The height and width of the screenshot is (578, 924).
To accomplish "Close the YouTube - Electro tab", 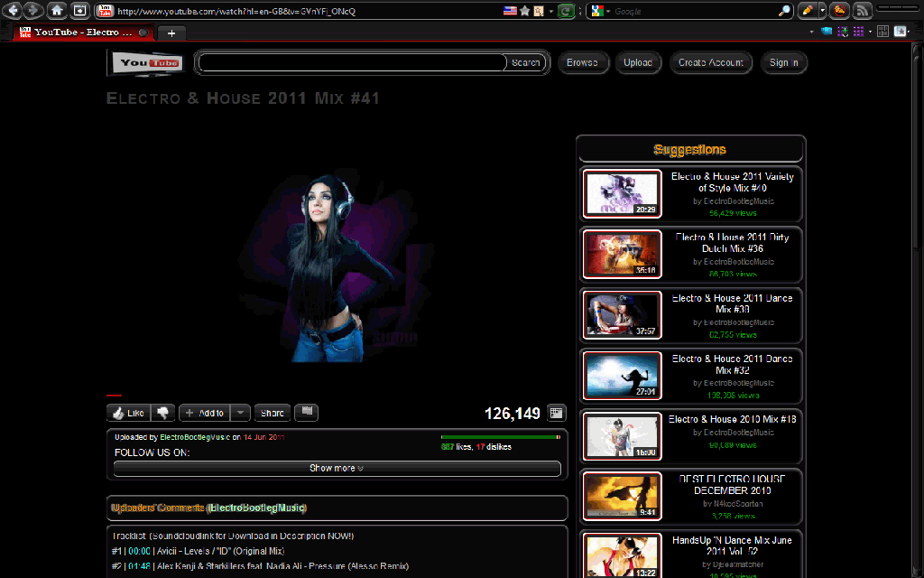I will [143, 33].
